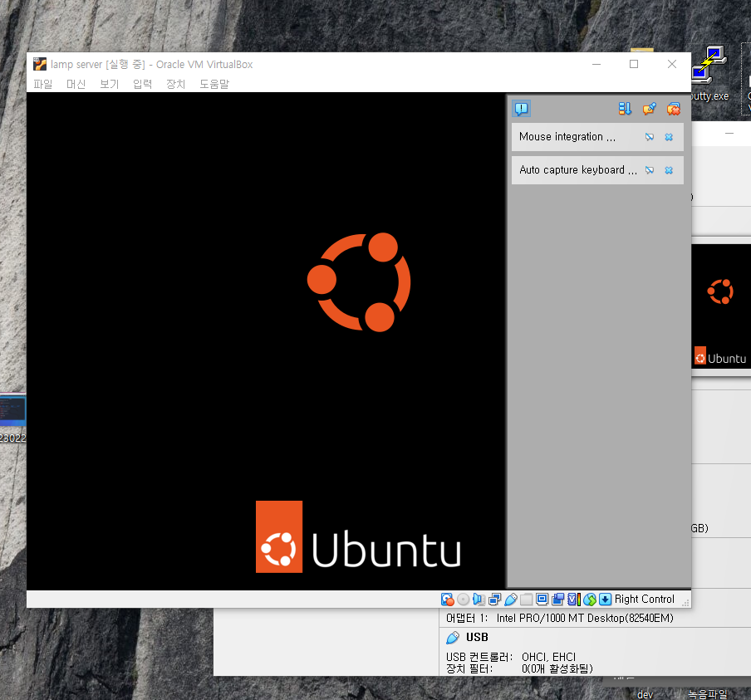Click the notification sort order icon
The image size is (751, 700).
coord(625,109)
